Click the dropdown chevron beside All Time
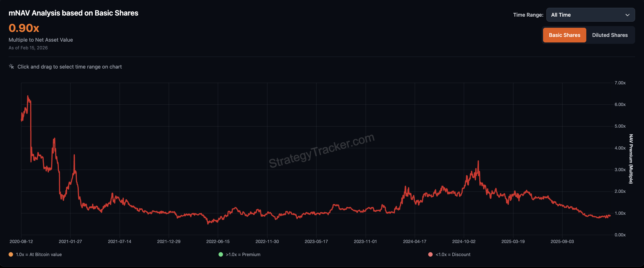The image size is (644, 268). point(628,15)
